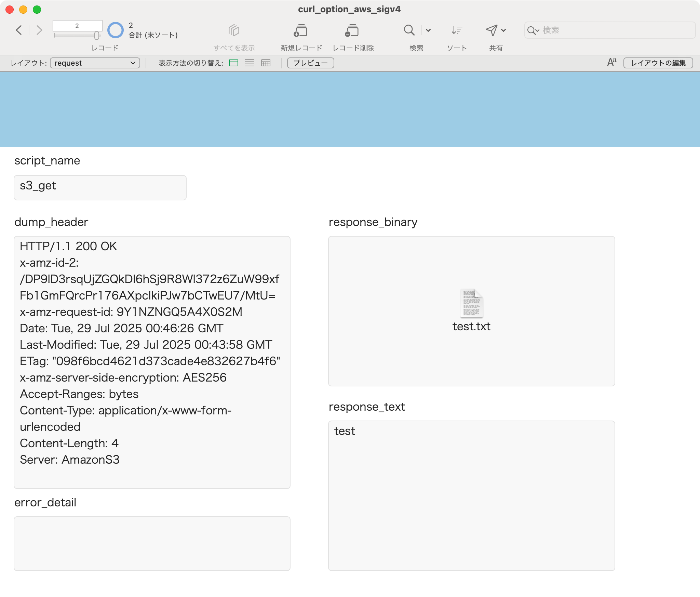Click the すべてを表示 show all icon
Image resolution: width=700 pixels, height=597 pixels.
point(234,30)
